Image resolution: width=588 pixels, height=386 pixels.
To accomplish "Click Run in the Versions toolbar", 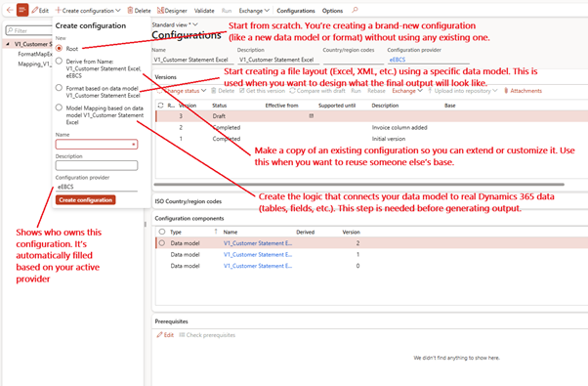I will tap(356, 91).
